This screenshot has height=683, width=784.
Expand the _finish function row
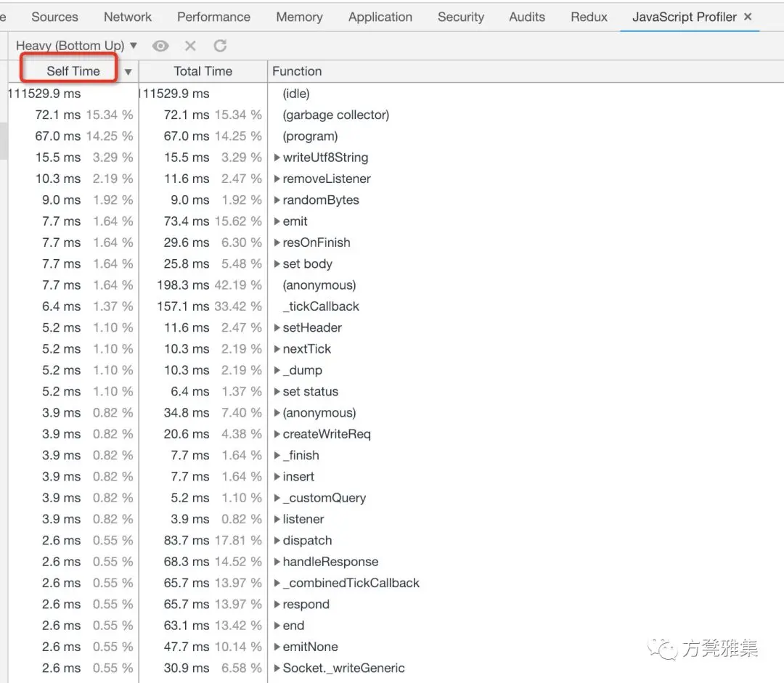coord(277,456)
